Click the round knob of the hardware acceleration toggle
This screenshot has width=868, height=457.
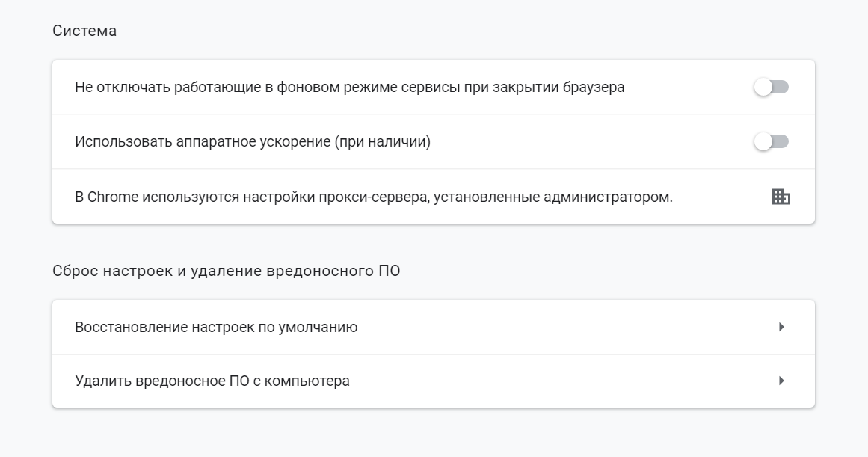763,141
